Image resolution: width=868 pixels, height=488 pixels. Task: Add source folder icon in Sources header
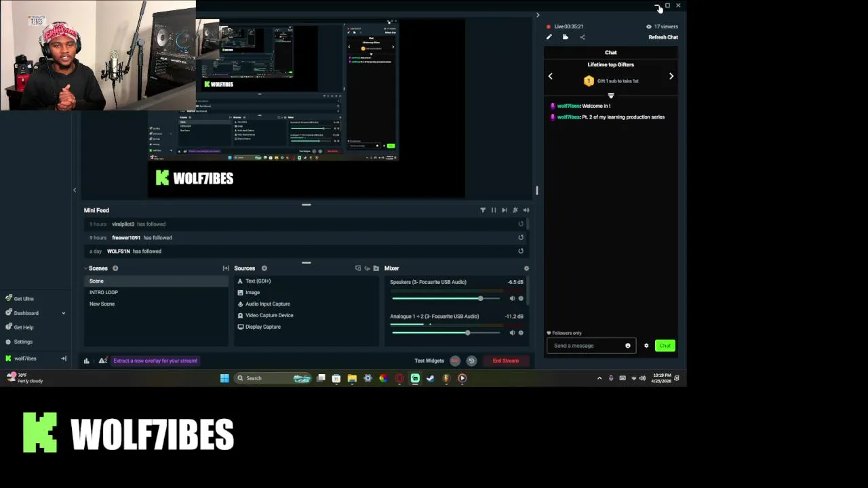click(x=376, y=268)
